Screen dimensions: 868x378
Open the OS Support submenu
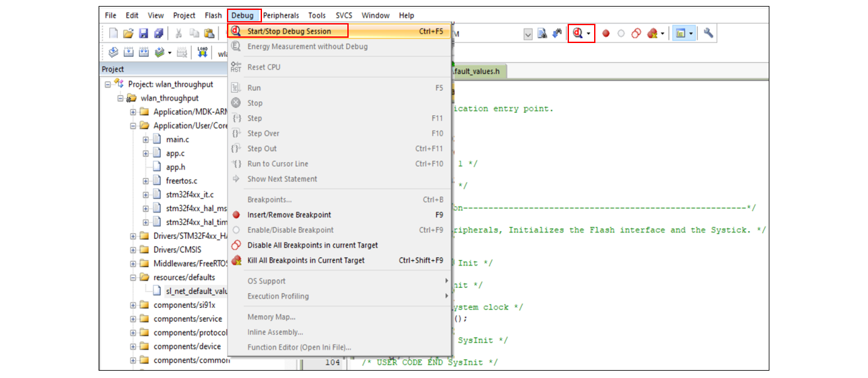click(267, 281)
